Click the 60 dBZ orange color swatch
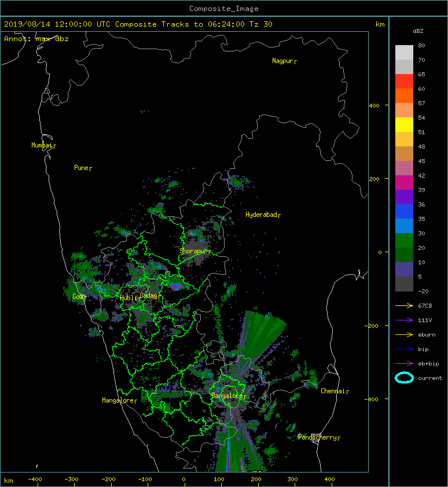448x487 pixels. coord(404,95)
